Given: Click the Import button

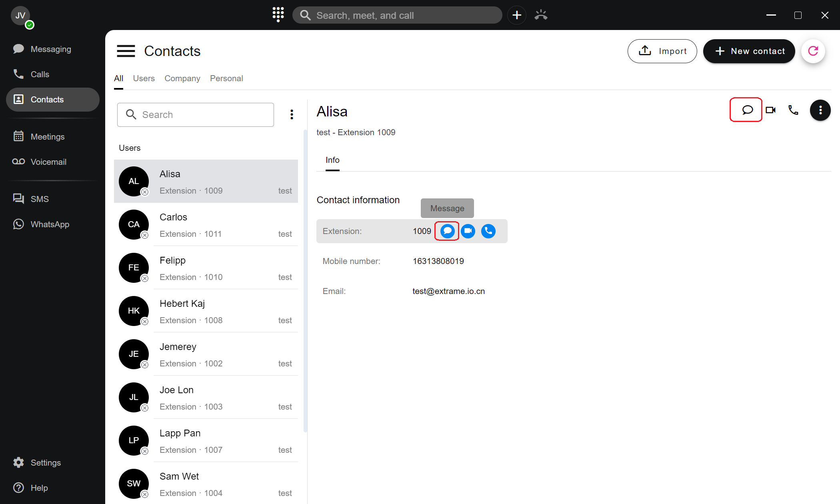Looking at the screenshot, I should (x=662, y=51).
